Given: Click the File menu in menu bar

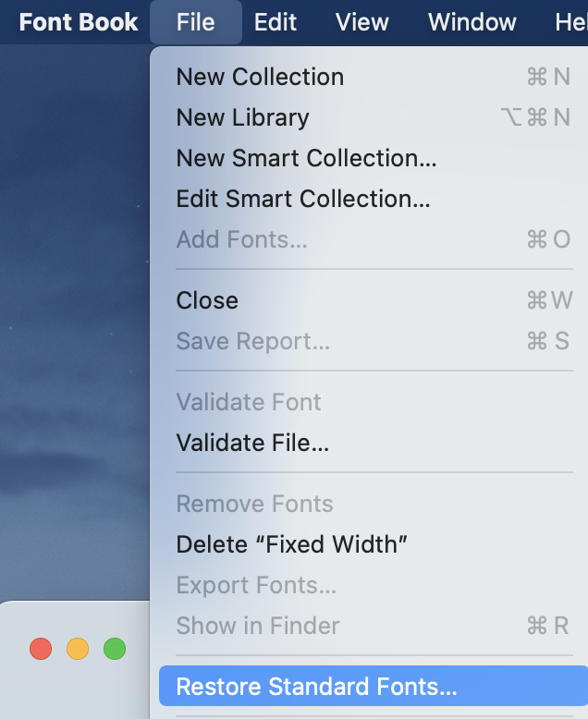Looking at the screenshot, I should pyautogui.click(x=195, y=22).
